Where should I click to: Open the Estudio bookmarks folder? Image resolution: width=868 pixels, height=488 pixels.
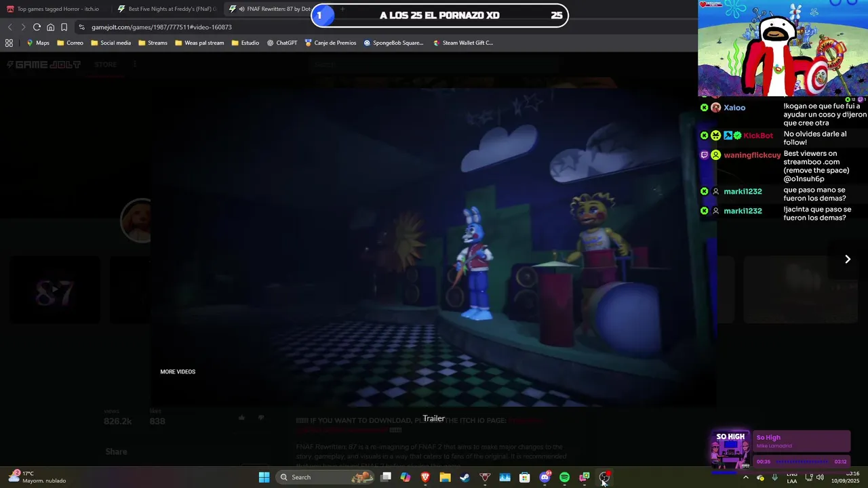pos(245,43)
